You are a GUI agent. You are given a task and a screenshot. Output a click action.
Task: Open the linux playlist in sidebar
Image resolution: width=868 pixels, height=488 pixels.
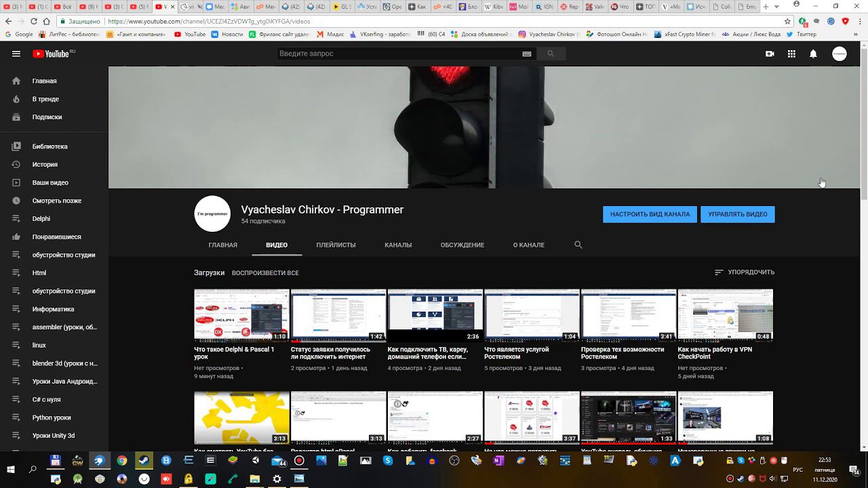coord(54,345)
